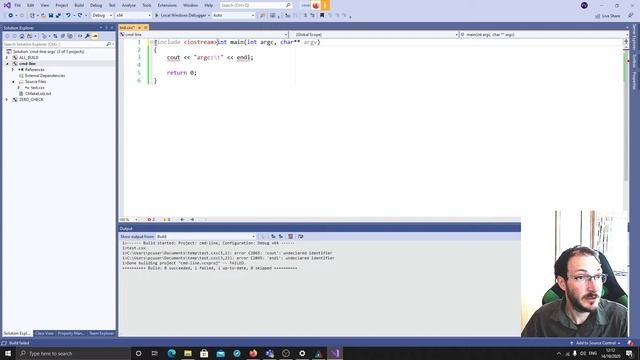Collapse the cmd-line project node

coord(7,64)
